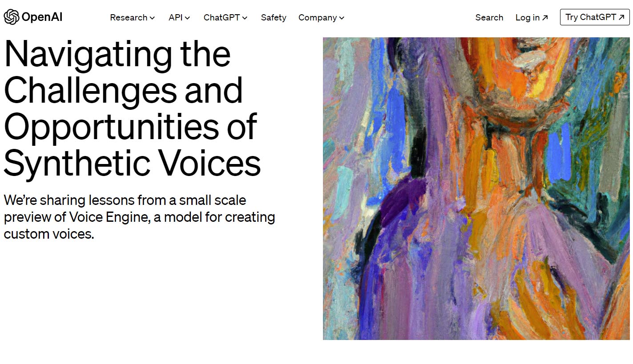Open the Company menu
This screenshot has width=633, height=364.
coord(318,18)
